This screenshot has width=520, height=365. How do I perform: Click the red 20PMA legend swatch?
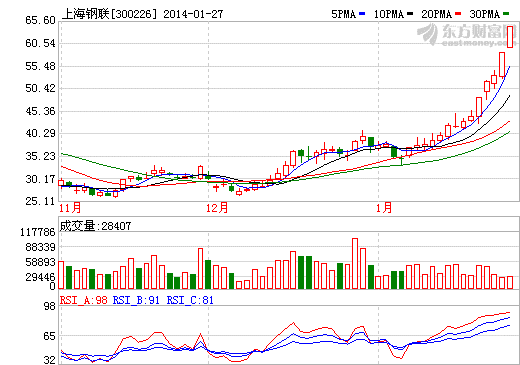458,14
